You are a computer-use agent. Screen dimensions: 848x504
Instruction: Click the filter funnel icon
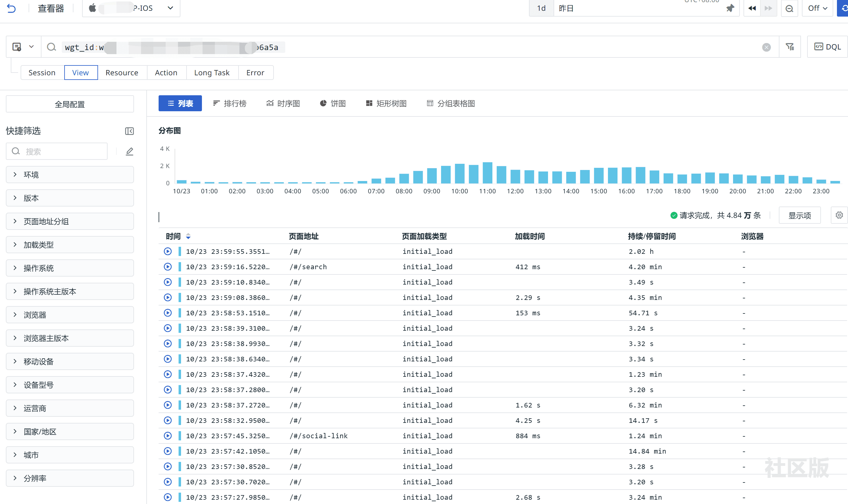[790, 47]
